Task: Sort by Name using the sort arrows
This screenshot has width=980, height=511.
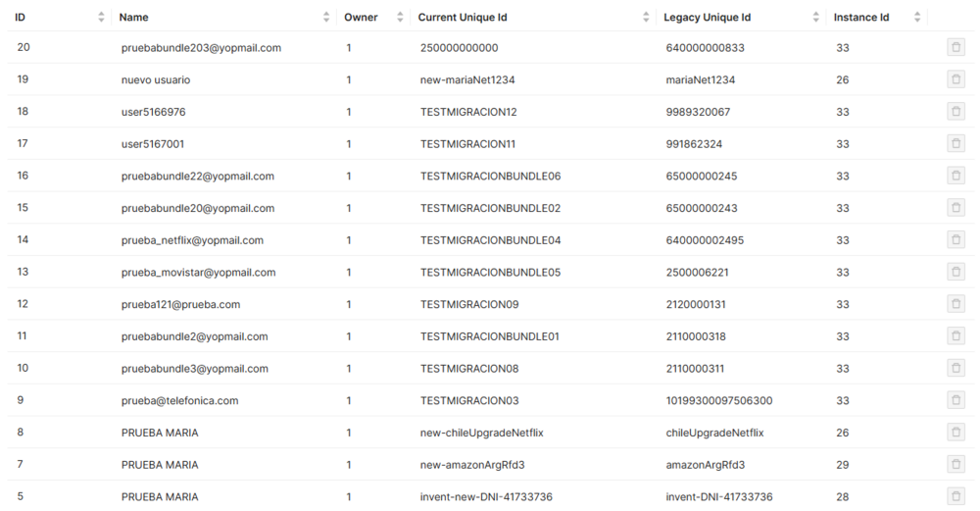Action: (326, 18)
